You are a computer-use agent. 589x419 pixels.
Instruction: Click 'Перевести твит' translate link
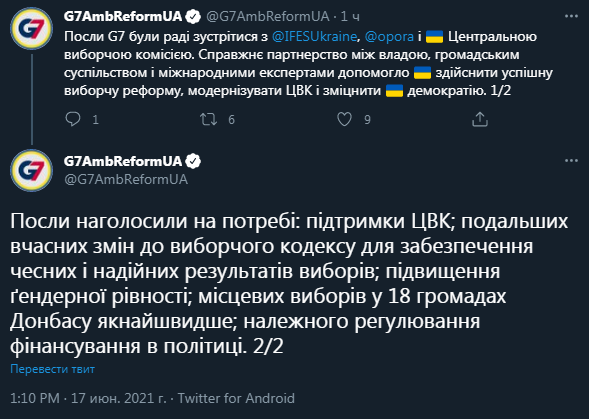click(x=52, y=369)
